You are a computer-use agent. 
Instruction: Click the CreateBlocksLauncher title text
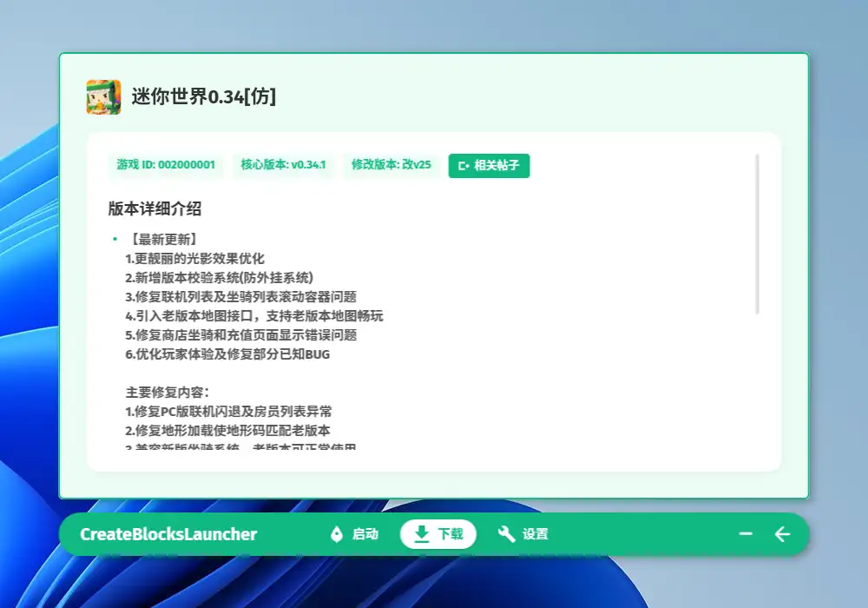168,534
